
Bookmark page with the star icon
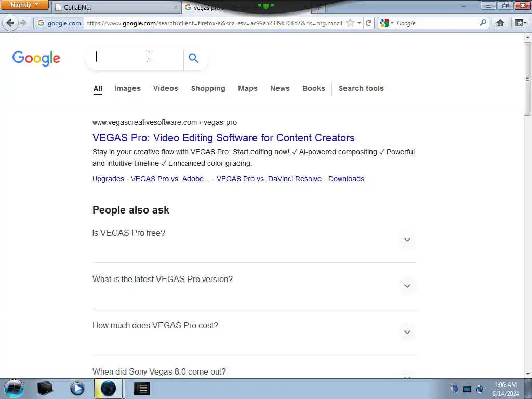tap(350, 23)
